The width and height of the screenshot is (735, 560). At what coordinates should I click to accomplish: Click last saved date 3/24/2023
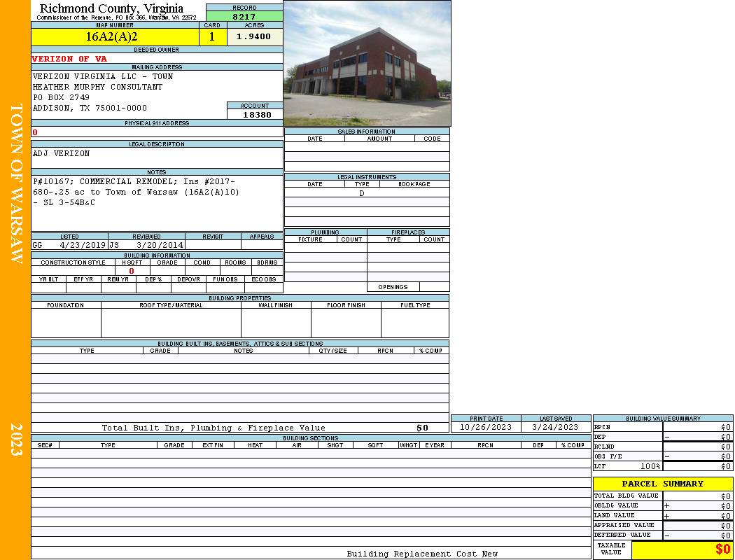pyautogui.click(x=556, y=428)
